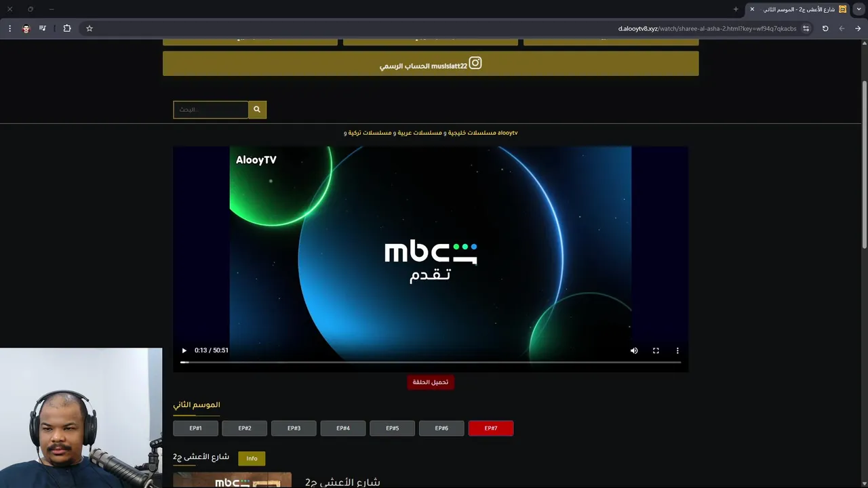Select episode EP#1

195,428
